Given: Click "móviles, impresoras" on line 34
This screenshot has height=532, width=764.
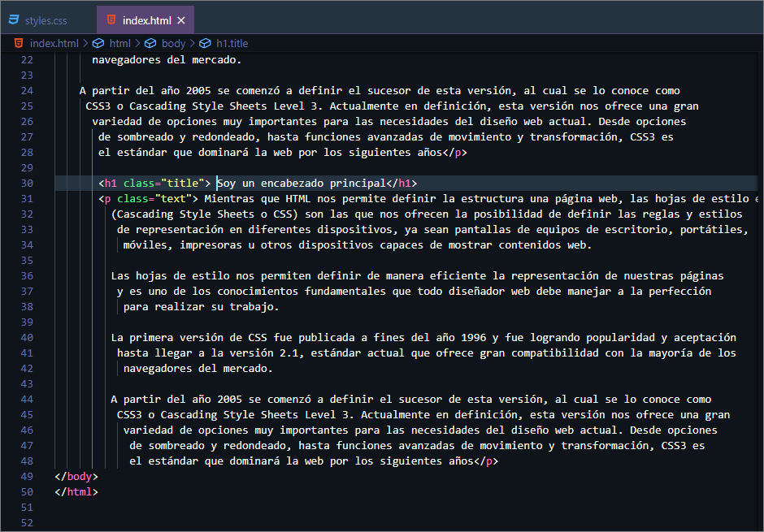Looking at the screenshot, I should pos(183,245).
